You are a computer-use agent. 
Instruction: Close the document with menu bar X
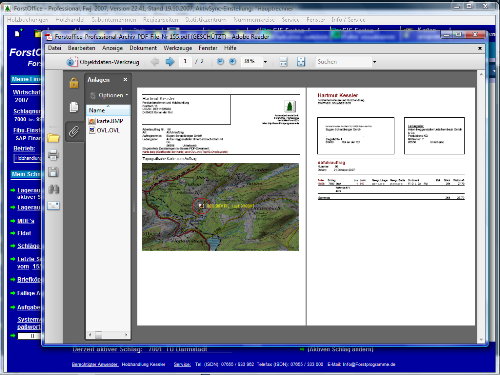click(480, 48)
